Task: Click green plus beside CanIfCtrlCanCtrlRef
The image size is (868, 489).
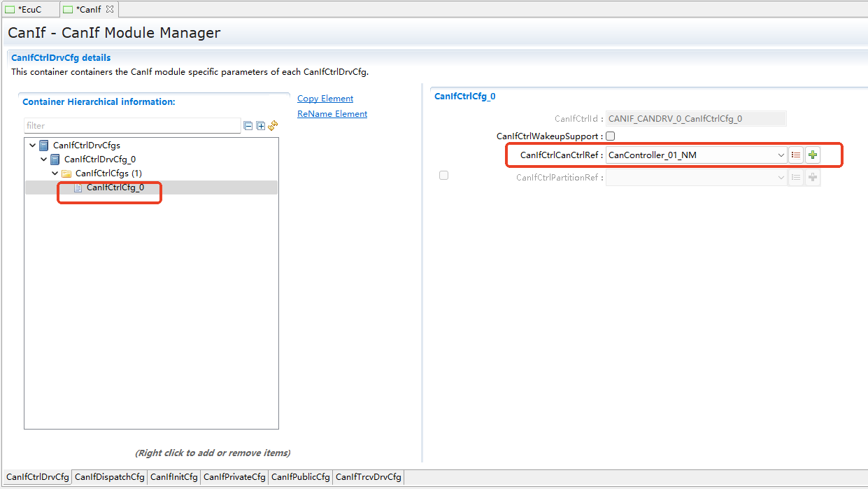Action: (x=812, y=155)
